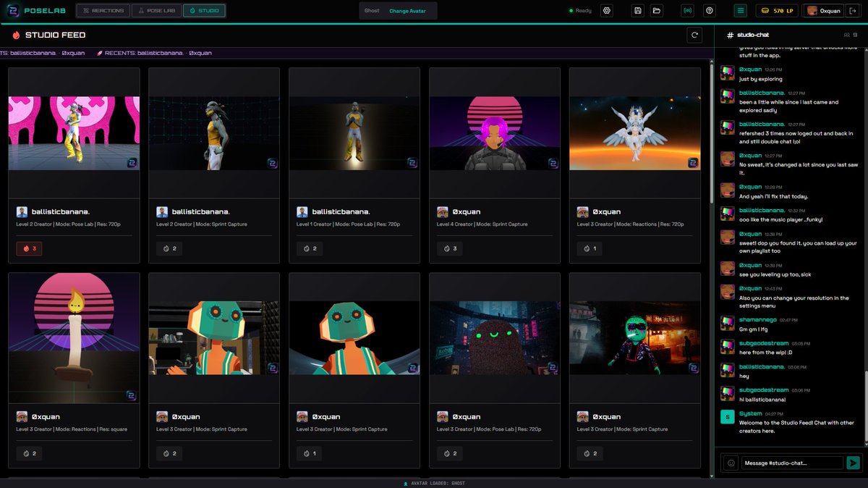Like the Level 4 Creator Sprint Capture post
The image size is (868, 488).
click(449, 248)
